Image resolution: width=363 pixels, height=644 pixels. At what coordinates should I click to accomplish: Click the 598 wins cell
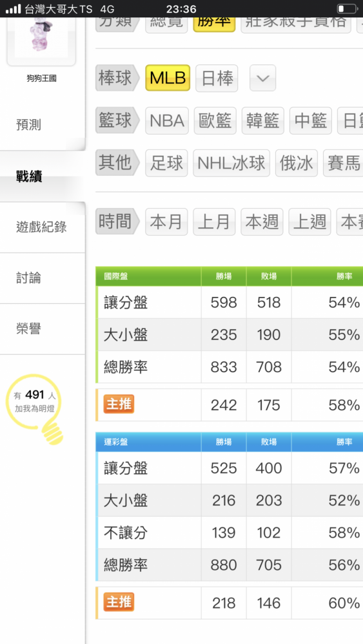[224, 303]
